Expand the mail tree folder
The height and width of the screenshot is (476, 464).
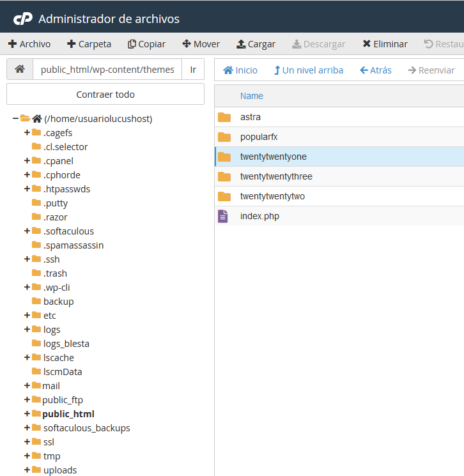27,385
